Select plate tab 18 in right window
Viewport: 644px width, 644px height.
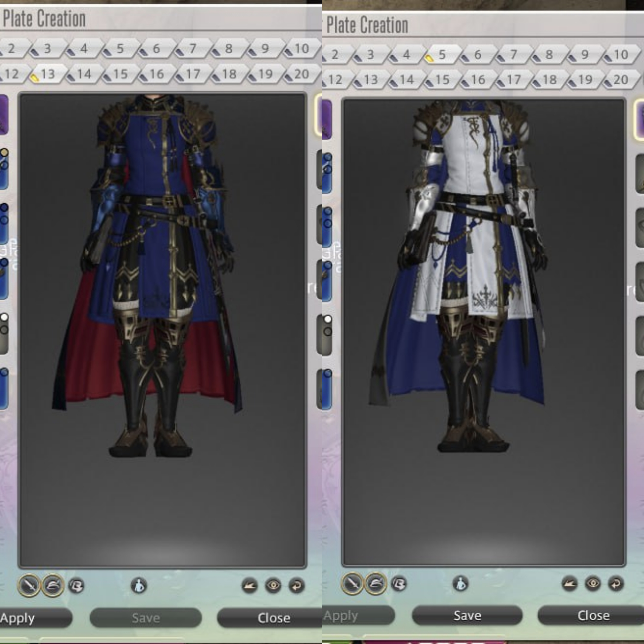pyautogui.click(x=549, y=80)
